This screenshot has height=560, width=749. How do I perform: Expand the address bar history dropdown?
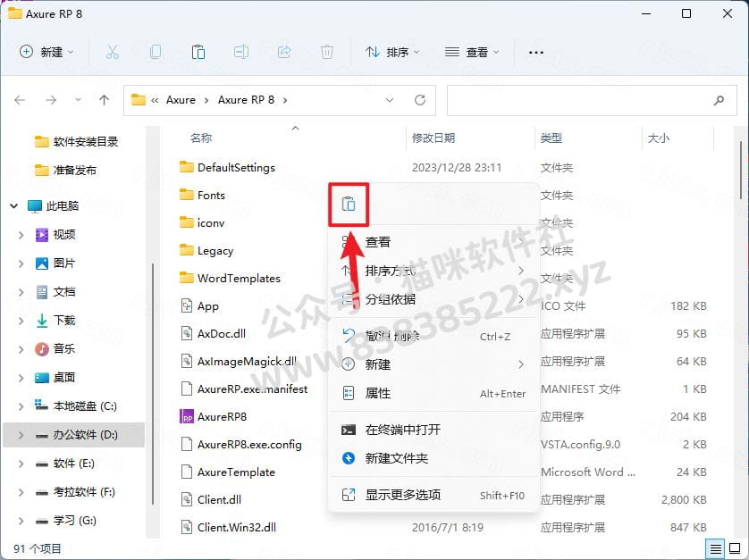tap(390, 100)
